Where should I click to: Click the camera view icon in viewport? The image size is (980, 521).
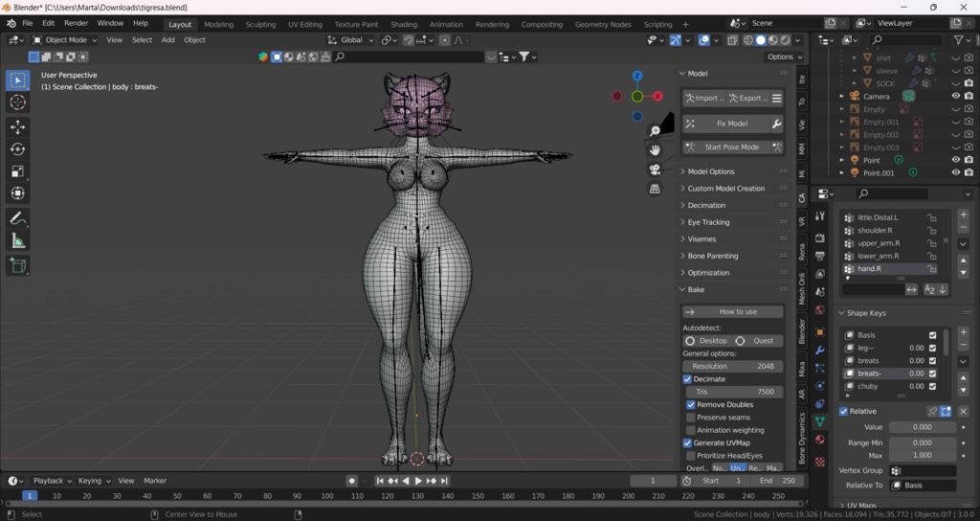coord(656,170)
